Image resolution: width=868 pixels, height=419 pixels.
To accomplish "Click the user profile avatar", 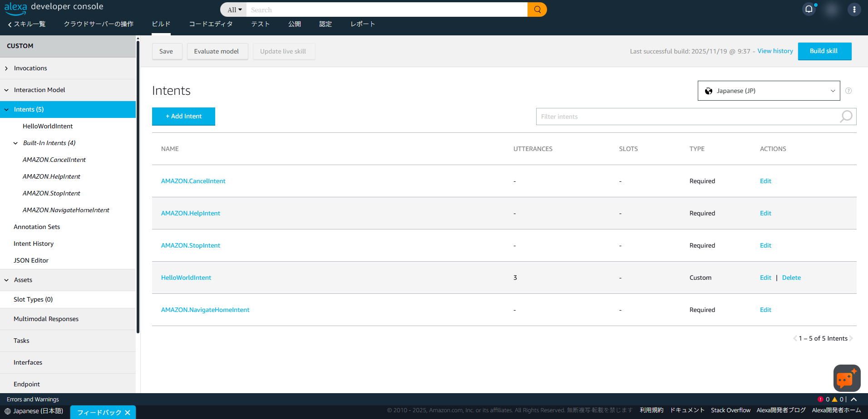I will point(832,10).
